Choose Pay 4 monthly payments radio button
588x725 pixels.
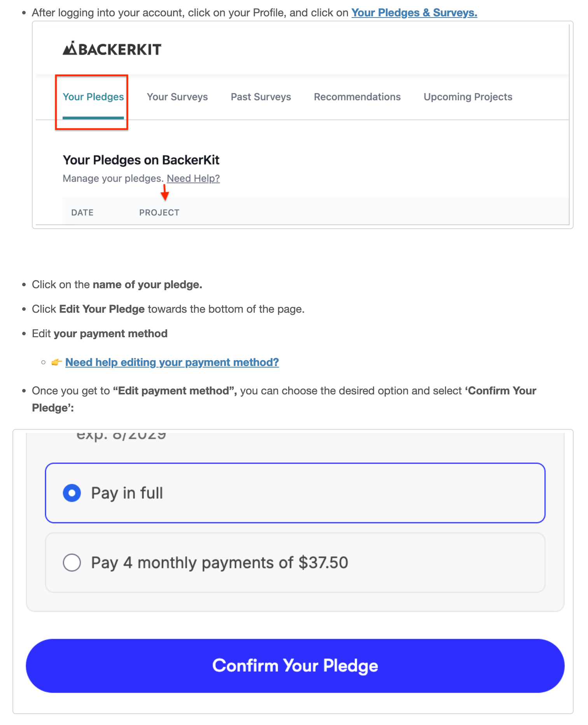pos(72,563)
